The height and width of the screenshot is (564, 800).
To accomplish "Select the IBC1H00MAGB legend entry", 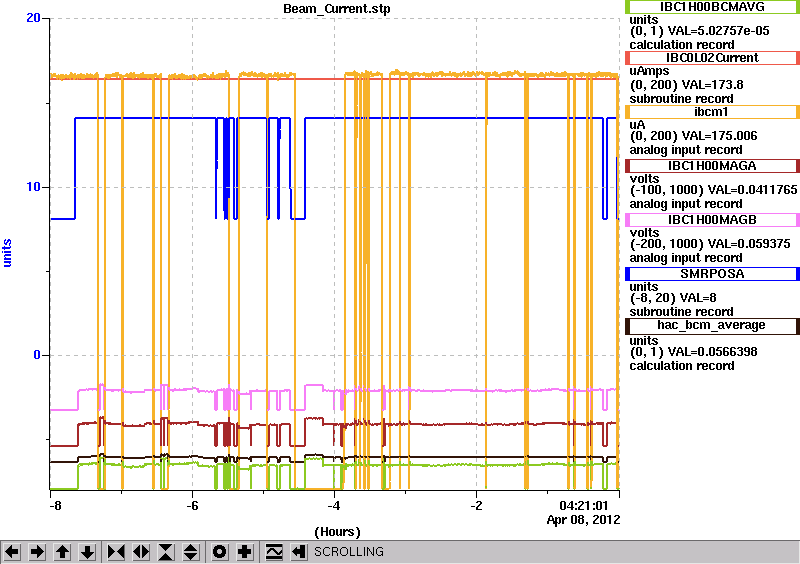I will coord(712,220).
